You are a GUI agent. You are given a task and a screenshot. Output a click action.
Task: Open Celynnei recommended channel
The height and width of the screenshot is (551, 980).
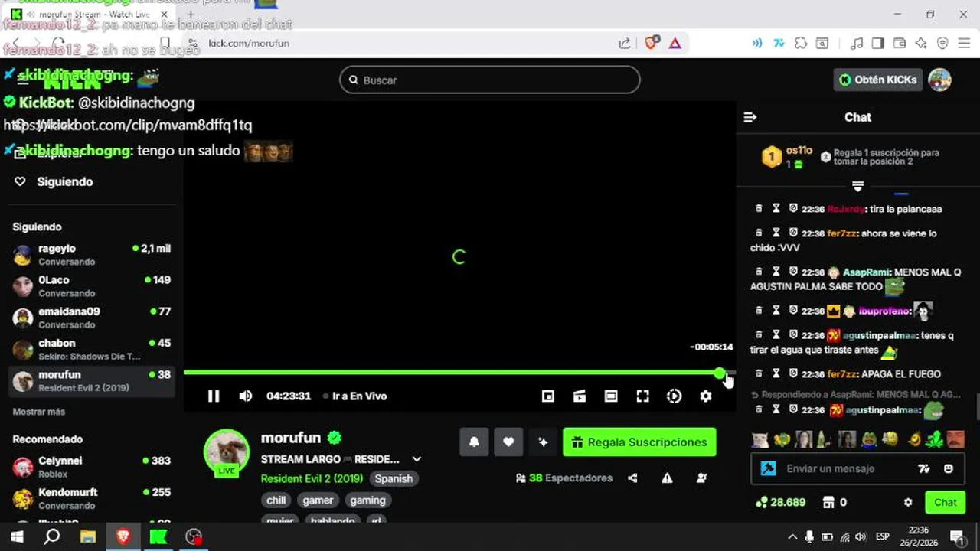92,467
